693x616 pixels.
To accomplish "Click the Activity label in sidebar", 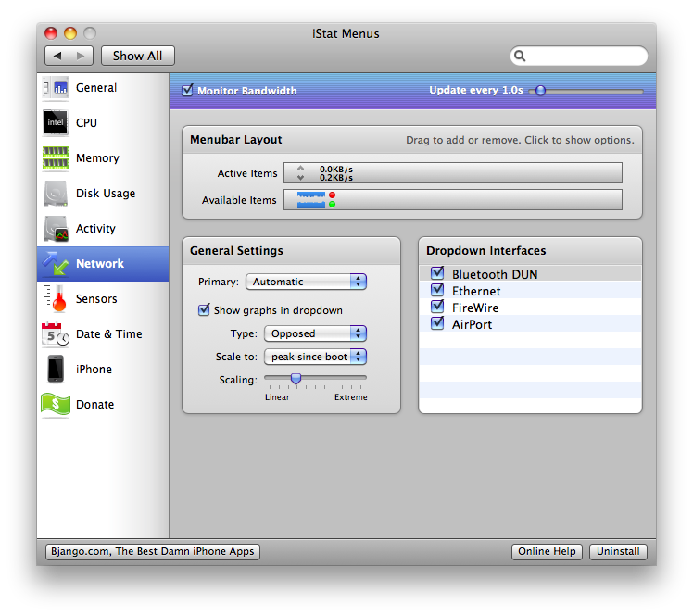I will coord(95,229).
